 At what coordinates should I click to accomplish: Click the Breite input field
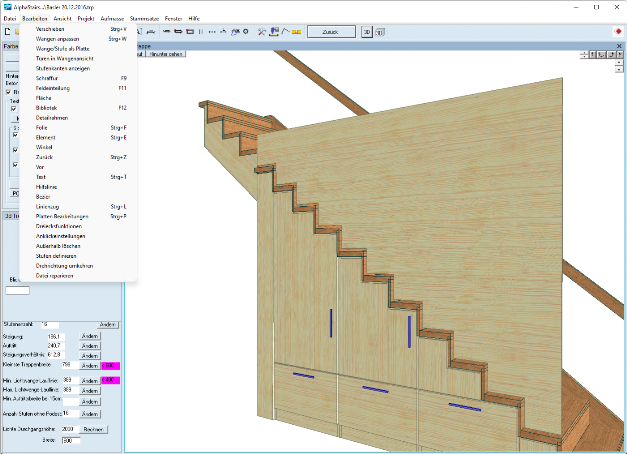pyautogui.click(x=71, y=440)
